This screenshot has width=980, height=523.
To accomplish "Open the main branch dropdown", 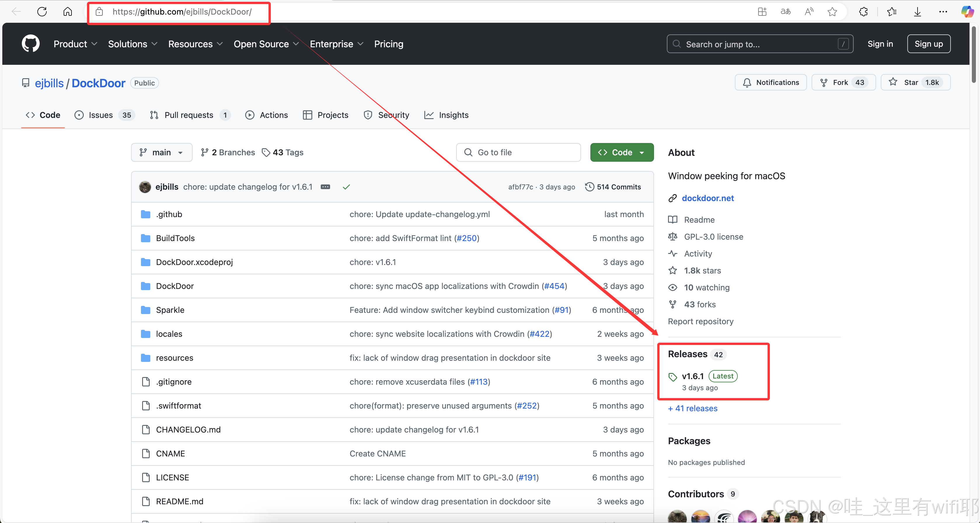I will tap(162, 153).
